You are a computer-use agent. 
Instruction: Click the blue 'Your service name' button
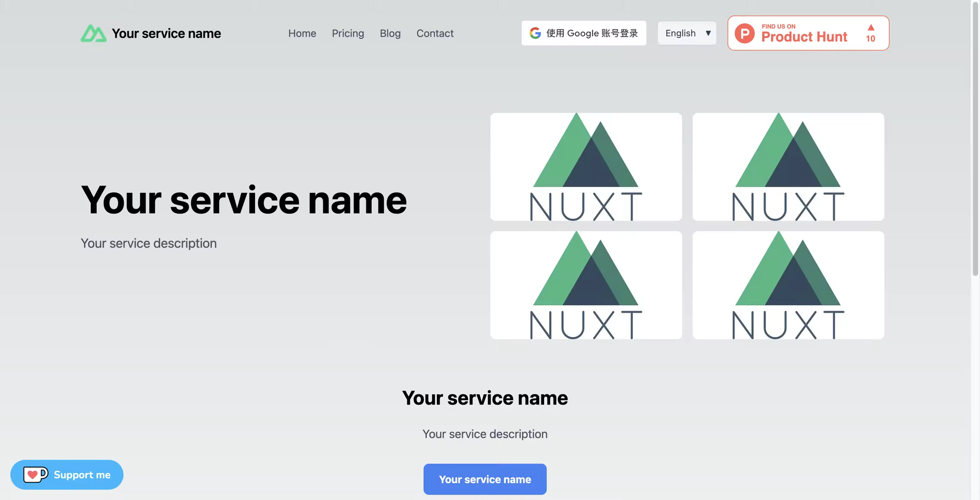[x=485, y=479]
